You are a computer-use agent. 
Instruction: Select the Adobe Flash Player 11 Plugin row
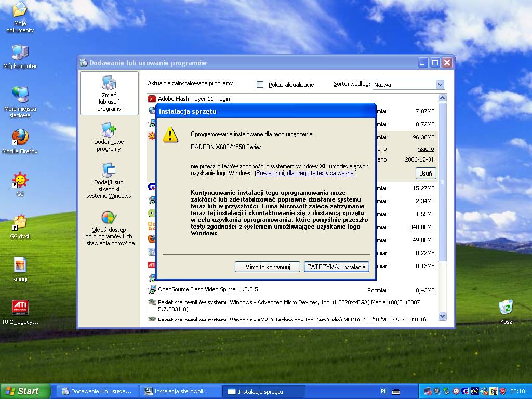(292, 99)
